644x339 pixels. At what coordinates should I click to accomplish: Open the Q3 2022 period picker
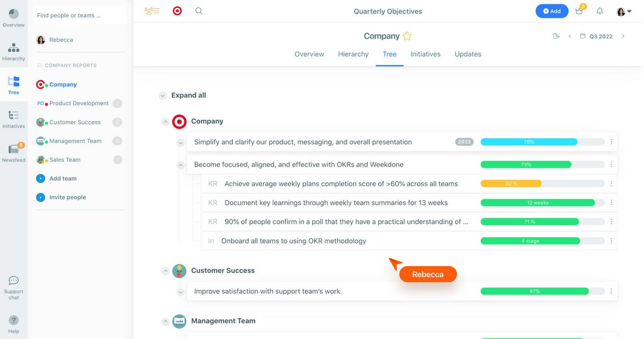coord(596,36)
